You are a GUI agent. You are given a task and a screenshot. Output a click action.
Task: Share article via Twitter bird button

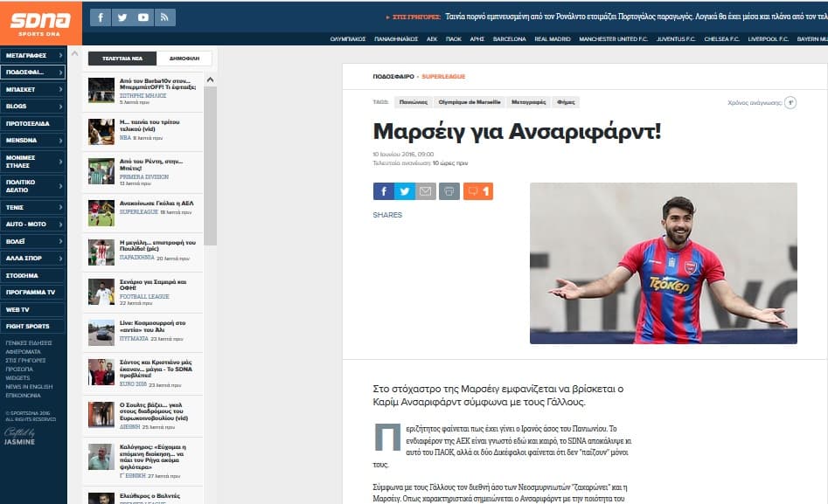click(x=405, y=191)
